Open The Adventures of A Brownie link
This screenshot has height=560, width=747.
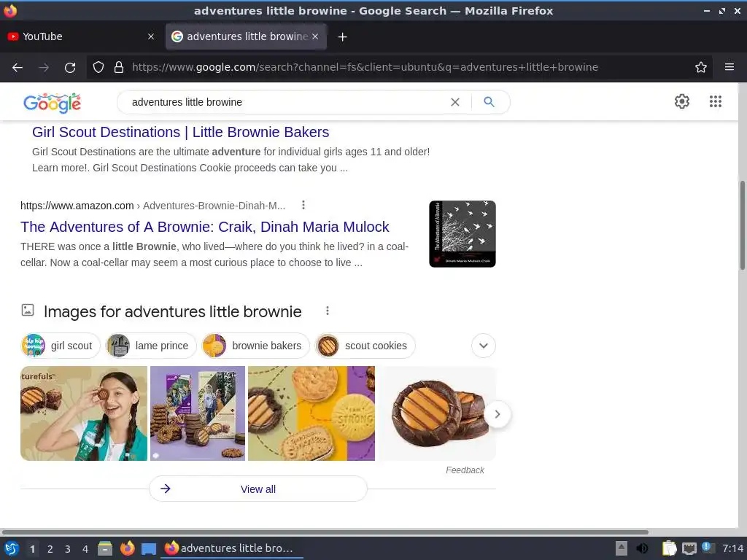click(205, 227)
